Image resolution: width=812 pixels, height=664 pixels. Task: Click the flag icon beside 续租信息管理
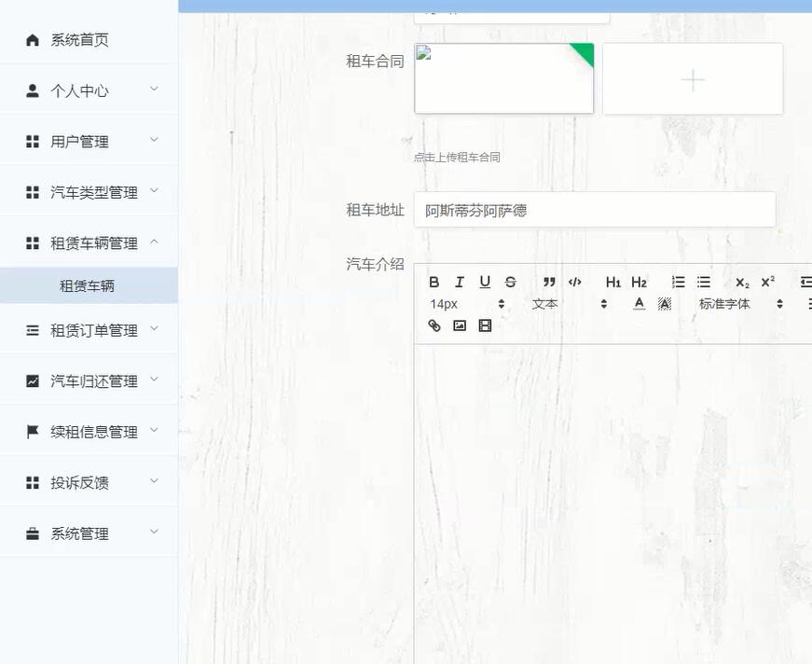[32, 432]
